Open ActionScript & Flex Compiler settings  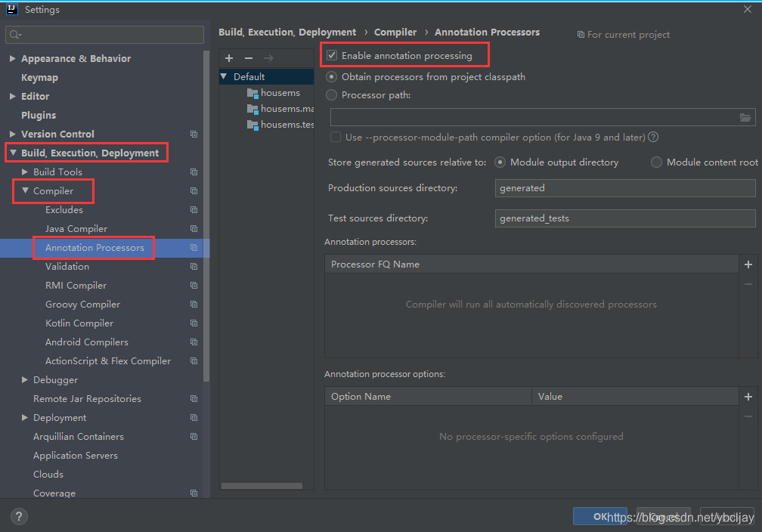pyautogui.click(x=108, y=361)
